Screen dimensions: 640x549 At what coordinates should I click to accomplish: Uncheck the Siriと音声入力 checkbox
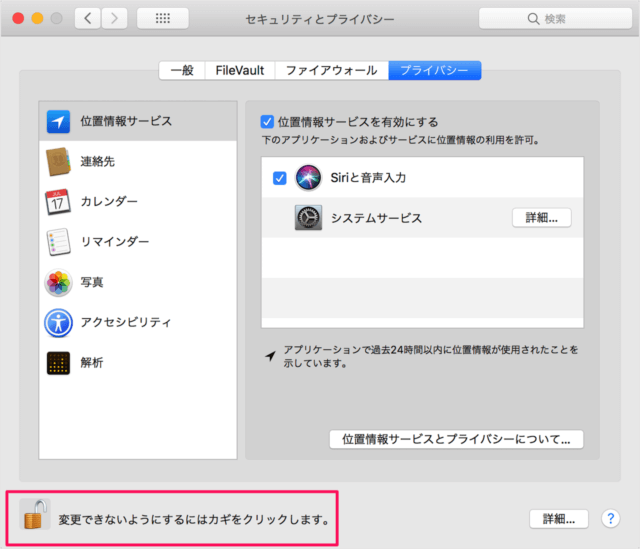click(x=280, y=178)
